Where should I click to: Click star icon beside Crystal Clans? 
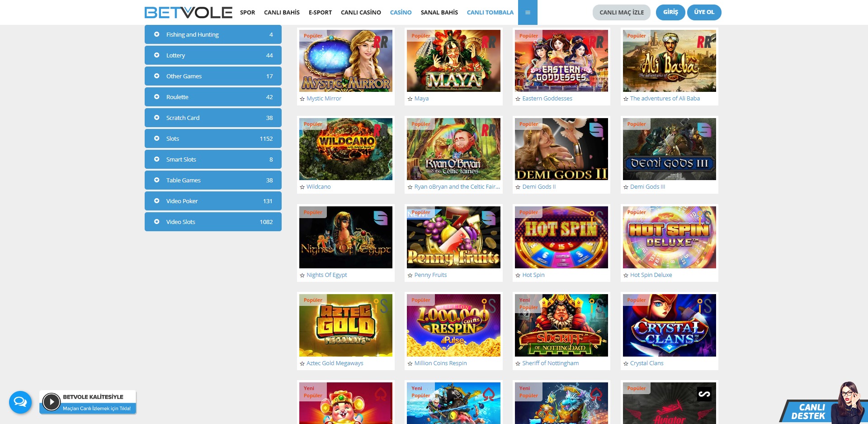[x=626, y=363]
